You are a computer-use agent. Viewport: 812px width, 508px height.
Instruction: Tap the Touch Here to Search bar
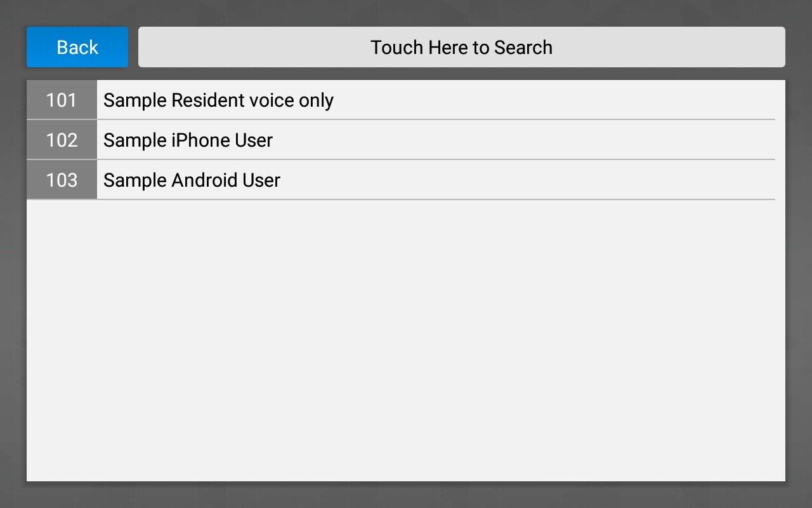461,47
